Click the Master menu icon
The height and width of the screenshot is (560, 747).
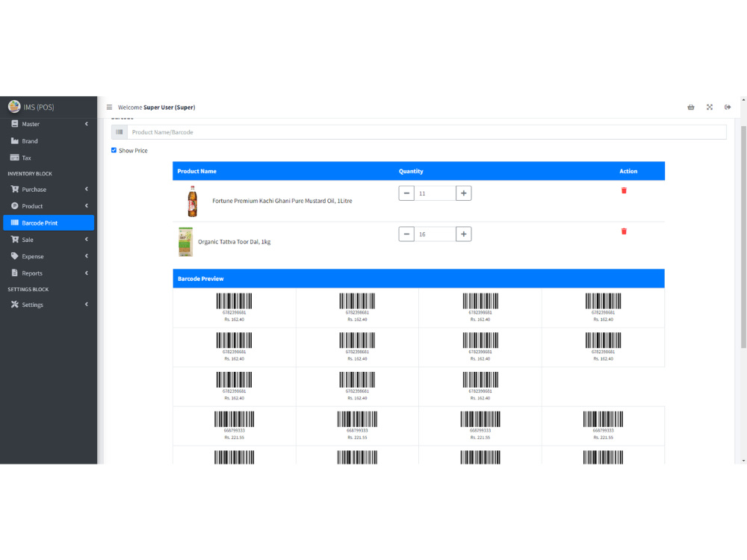pyautogui.click(x=15, y=124)
